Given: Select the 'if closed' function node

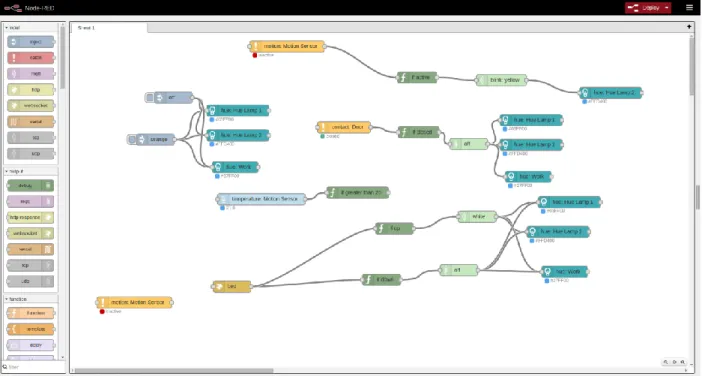Looking at the screenshot, I should (x=419, y=132).
